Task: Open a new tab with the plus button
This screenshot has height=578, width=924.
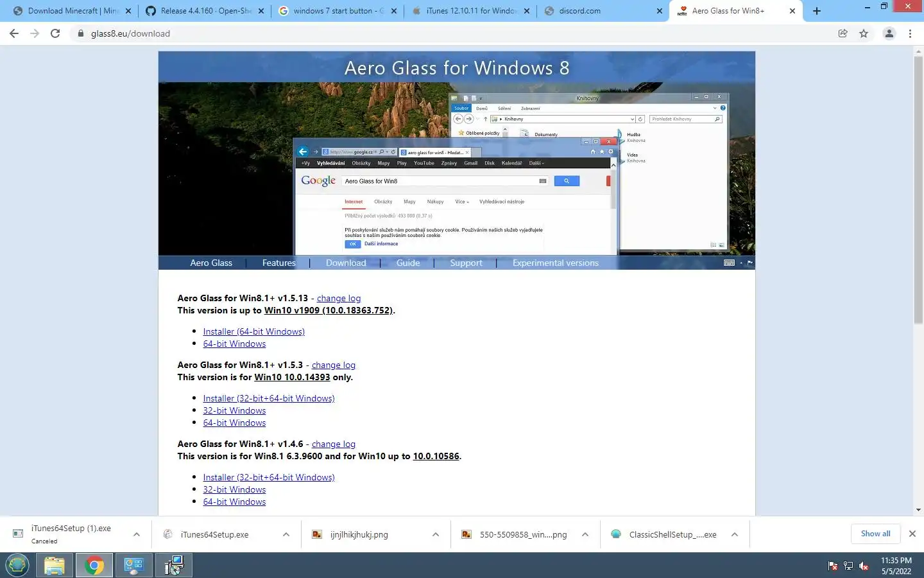Action: coord(817,11)
